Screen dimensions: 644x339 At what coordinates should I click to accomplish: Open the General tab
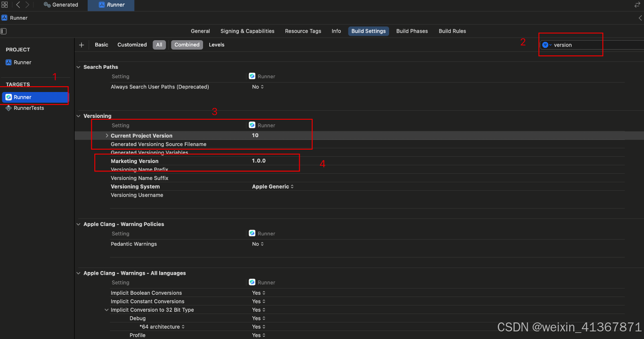click(200, 31)
